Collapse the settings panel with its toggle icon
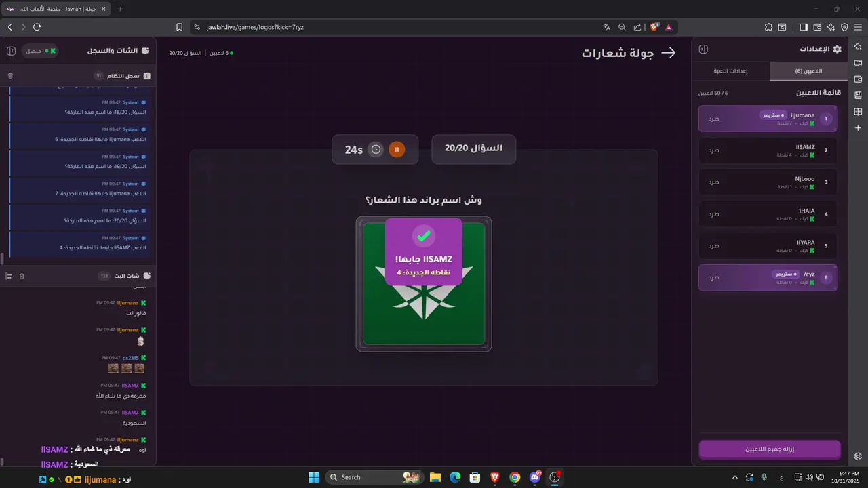This screenshot has width=868, height=488. (703, 49)
